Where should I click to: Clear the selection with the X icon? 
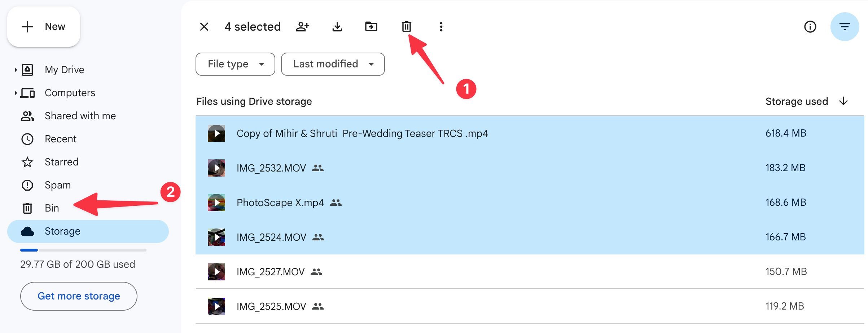pyautogui.click(x=204, y=27)
